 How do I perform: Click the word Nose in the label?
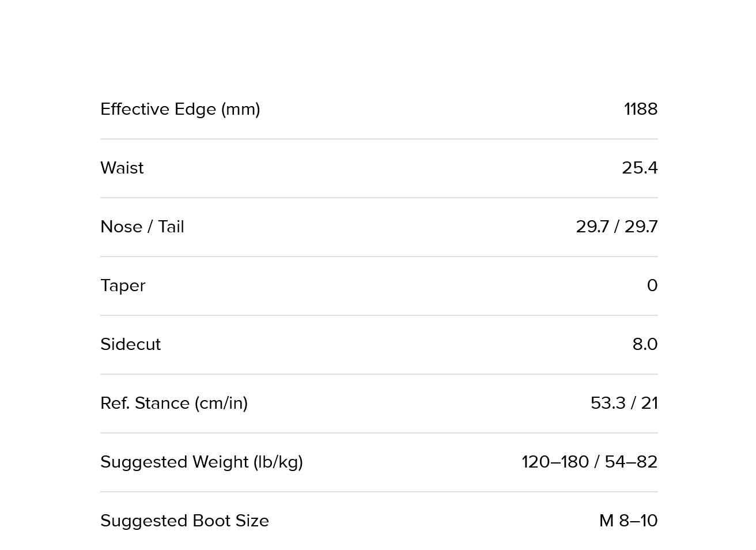click(x=120, y=227)
